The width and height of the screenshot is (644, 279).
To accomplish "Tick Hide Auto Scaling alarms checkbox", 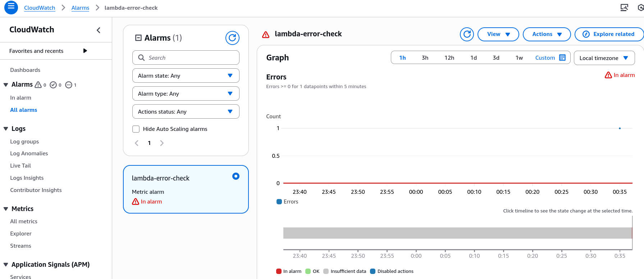I will tap(136, 129).
